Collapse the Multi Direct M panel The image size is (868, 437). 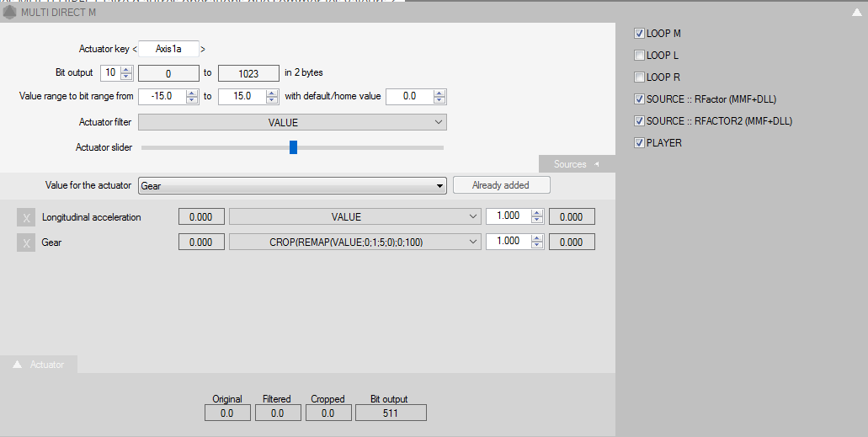tap(856, 12)
